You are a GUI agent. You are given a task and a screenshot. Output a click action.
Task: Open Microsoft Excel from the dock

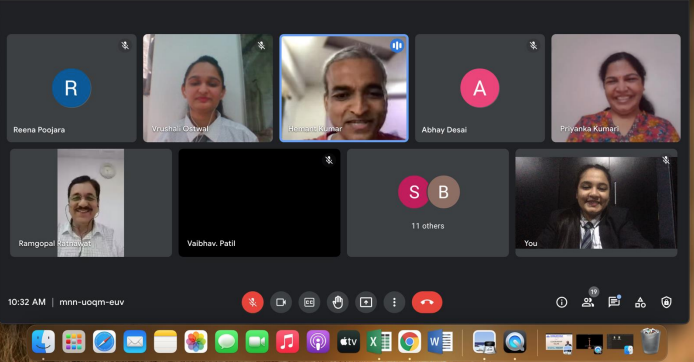click(379, 342)
